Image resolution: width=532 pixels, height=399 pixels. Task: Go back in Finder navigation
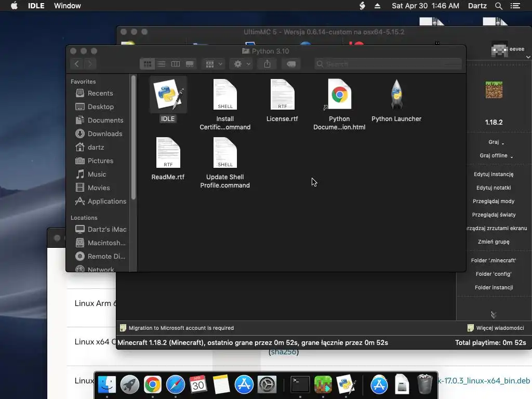tap(77, 64)
